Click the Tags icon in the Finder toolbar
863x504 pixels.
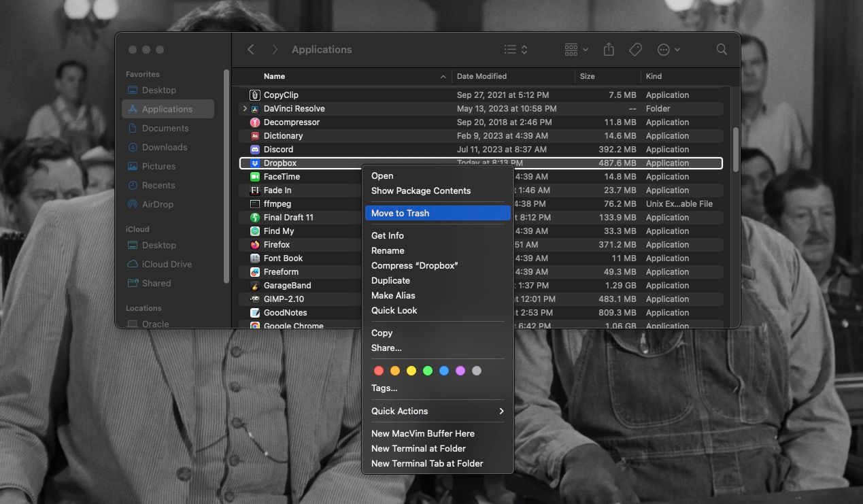click(635, 49)
